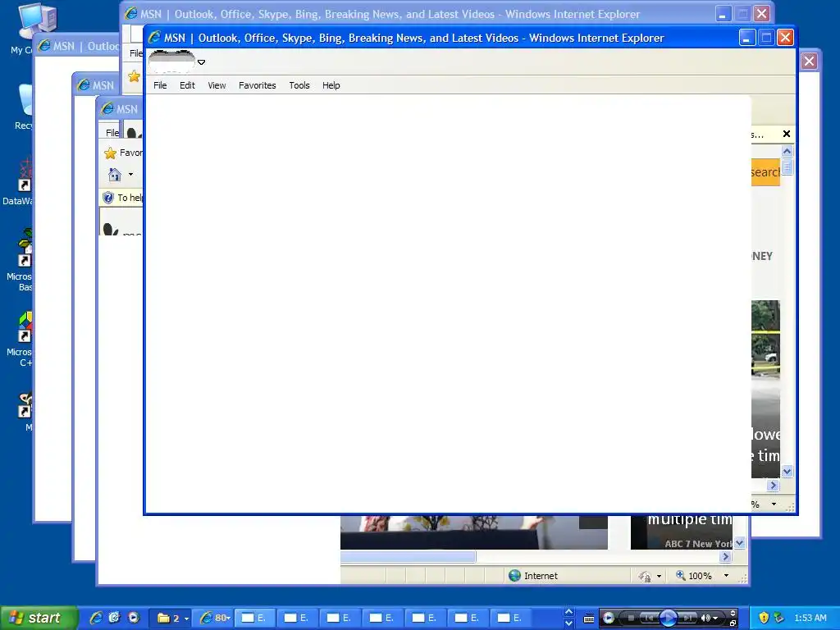Click the back window's horizontal scrollbar thumb

click(x=409, y=557)
